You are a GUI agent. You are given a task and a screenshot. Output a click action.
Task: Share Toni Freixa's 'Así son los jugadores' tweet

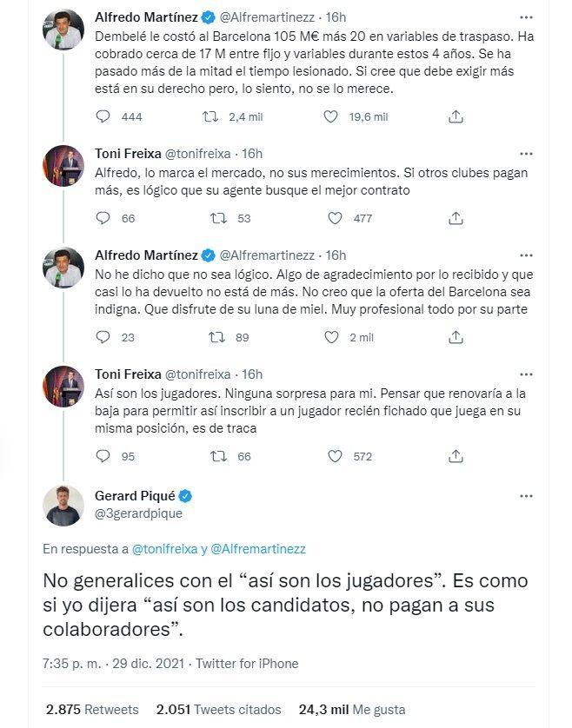tap(454, 456)
